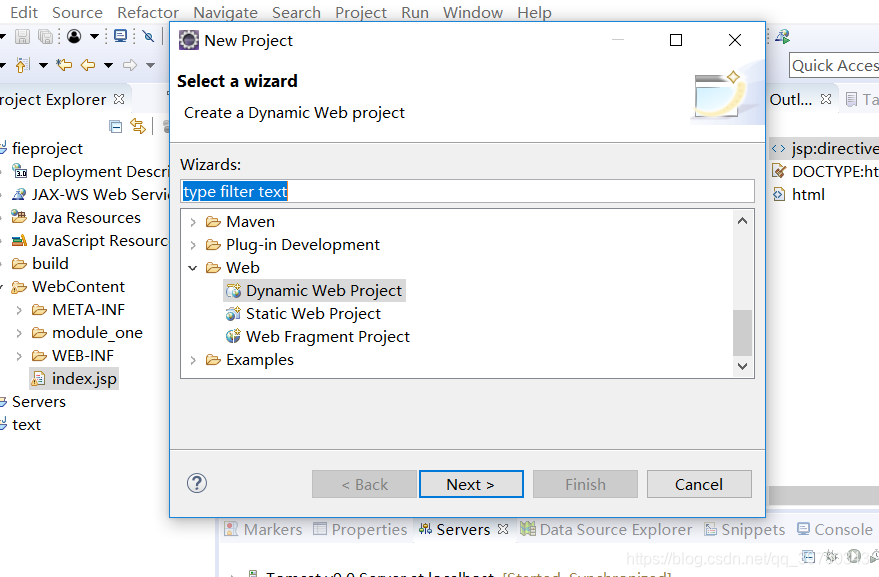Click Collapse All icon in Project Explorer
This screenshot has height=577, width=879.
[115, 127]
